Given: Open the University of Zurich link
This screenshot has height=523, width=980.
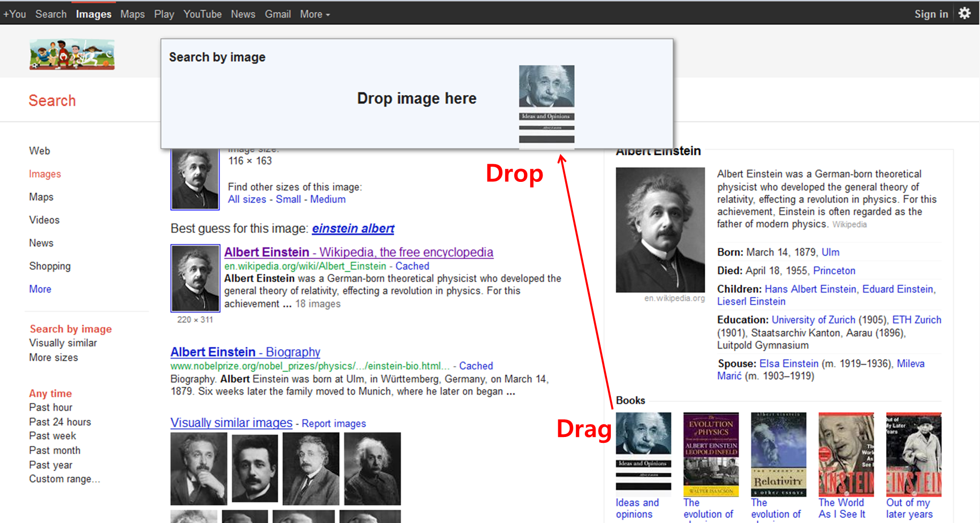Looking at the screenshot, I should point(813,320).
